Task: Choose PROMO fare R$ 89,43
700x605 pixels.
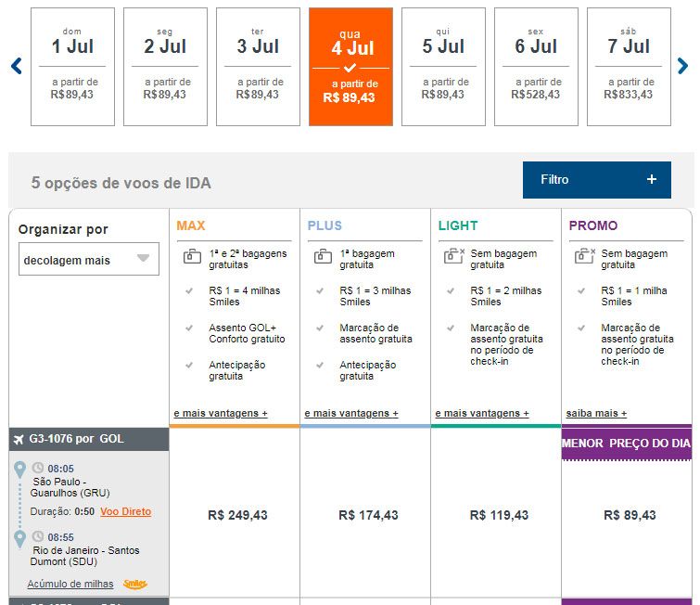Action: 630,515
